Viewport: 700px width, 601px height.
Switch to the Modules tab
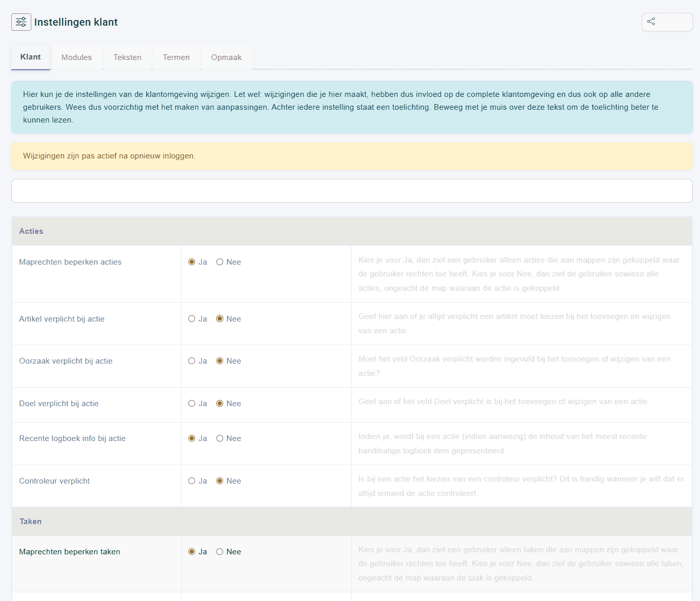pyautogui.click(x=76, y=57)
